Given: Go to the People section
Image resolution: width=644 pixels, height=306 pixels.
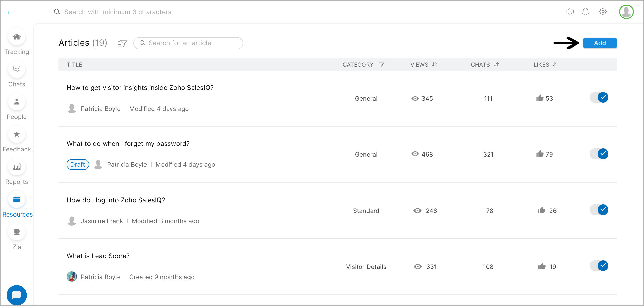Looking at the screenshot, I should click(17, 102).
